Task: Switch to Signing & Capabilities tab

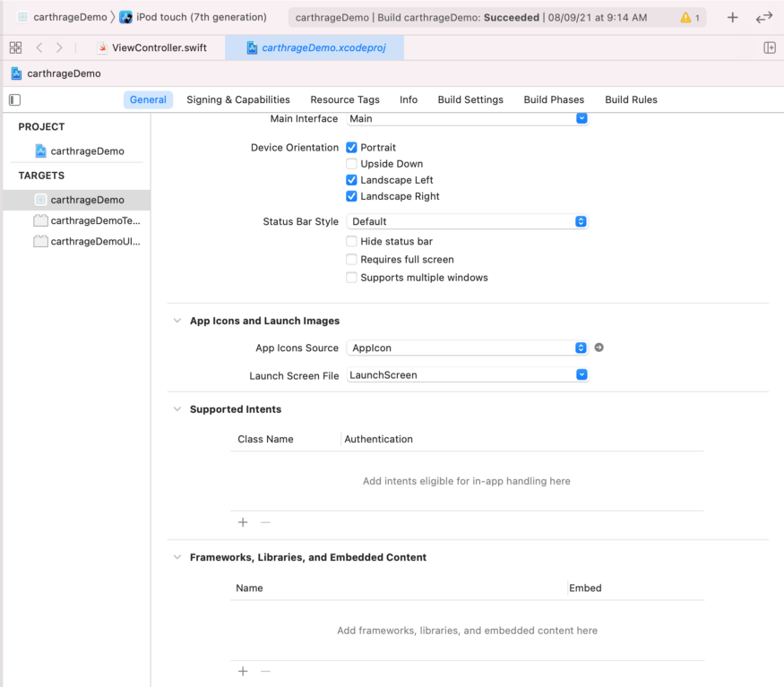Action: [238, 99]
